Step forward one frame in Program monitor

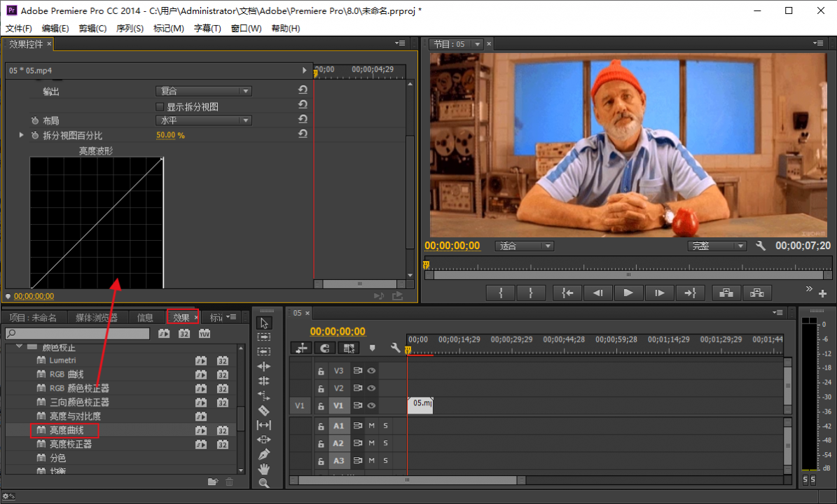659,293
